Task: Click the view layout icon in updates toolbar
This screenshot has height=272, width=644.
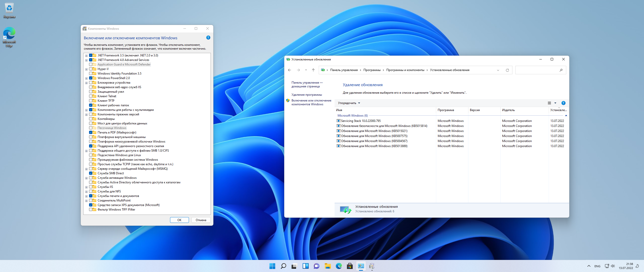Action: (549, 103)
